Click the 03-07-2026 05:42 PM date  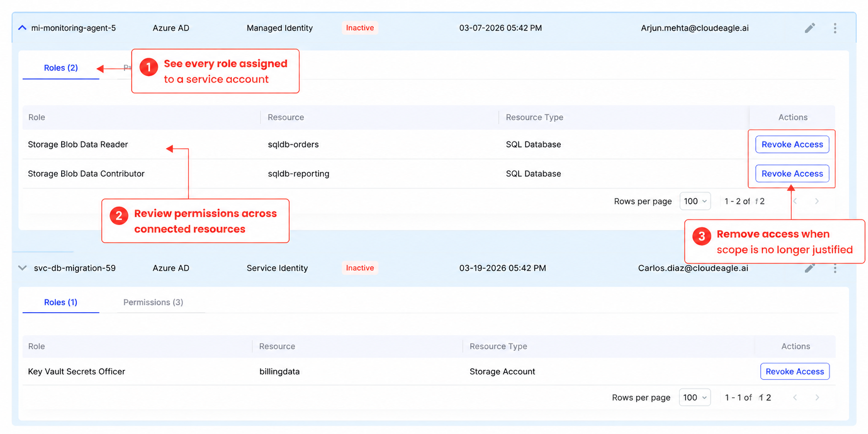[501, 28]
